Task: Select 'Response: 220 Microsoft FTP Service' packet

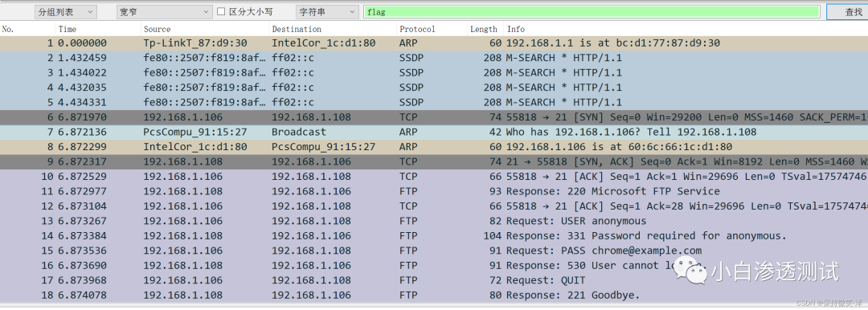Action: click(434, 191)
